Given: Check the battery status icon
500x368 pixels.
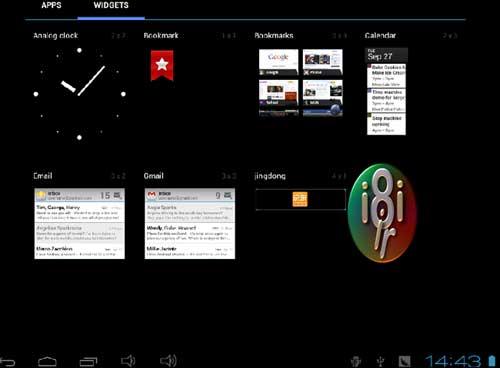Looking at the screenshot, I should [492, 361].
